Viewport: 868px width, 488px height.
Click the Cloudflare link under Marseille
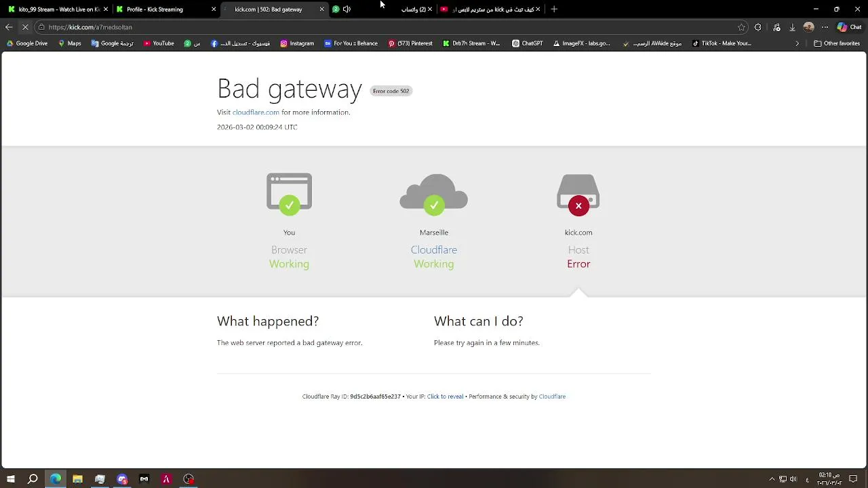tap(434, 250)
